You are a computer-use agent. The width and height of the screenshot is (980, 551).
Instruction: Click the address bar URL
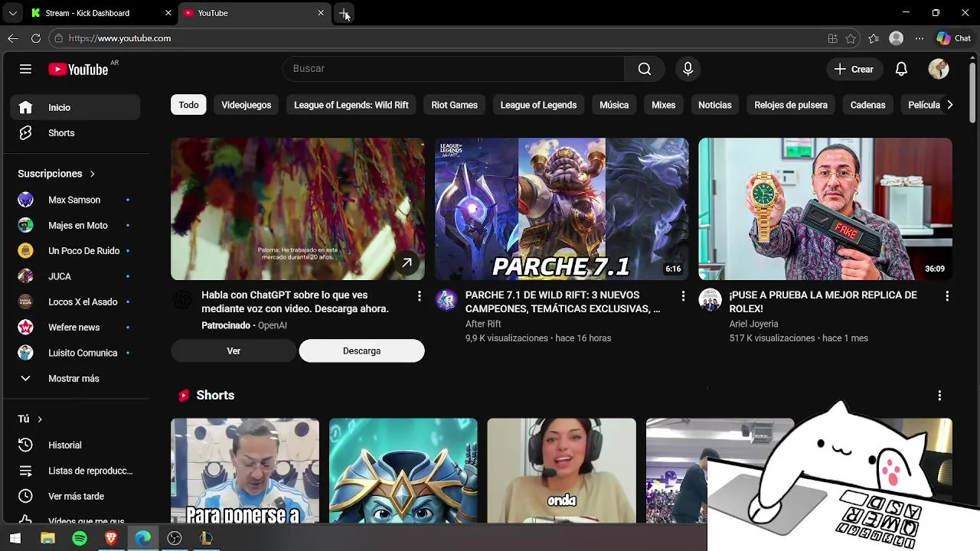[x=119, y=38]
